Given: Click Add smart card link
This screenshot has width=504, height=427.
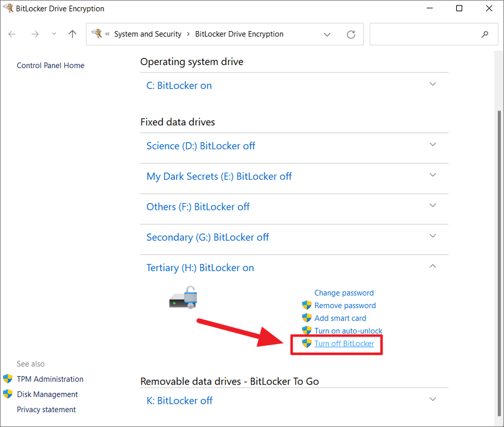Looking at the screenshot, I should (x=340, y=318).
